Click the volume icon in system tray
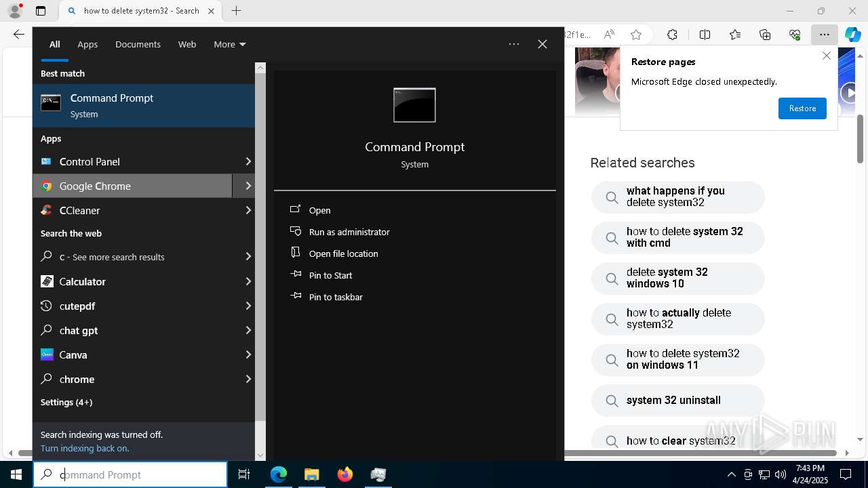868x488 pixels. pos(781,474)
